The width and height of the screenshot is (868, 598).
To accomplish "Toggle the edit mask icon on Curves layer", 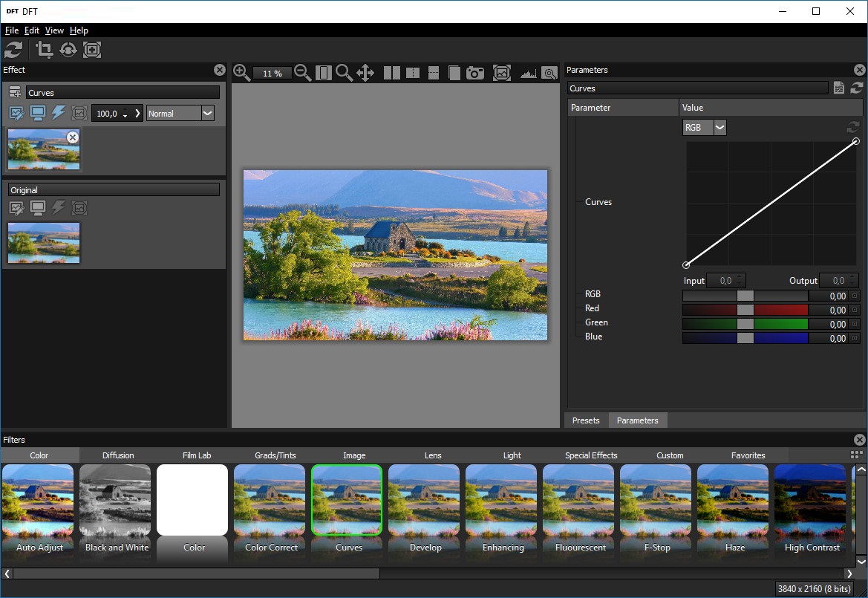I will (16, 113).
